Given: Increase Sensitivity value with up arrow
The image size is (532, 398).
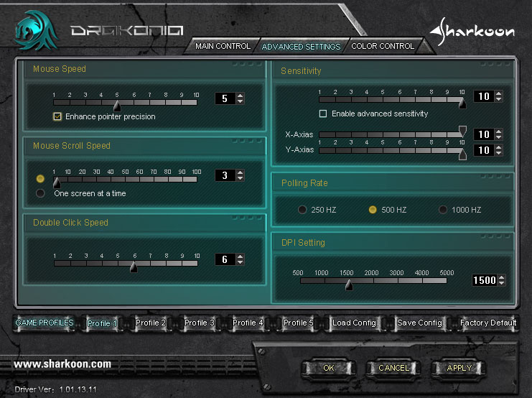Looking at the screenshot, I should coord(498,93).
